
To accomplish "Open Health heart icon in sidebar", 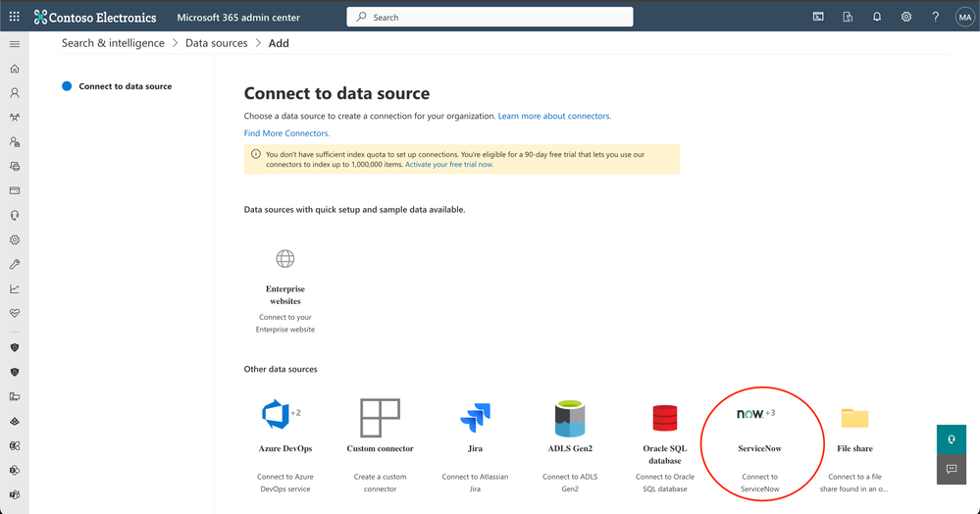I will point(15,313).
